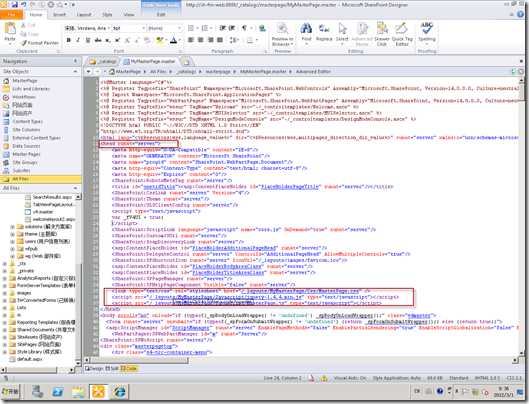529x404 pixels.
Task: Toggle underline formatting in the ribbon
Action: pos(88,40)
